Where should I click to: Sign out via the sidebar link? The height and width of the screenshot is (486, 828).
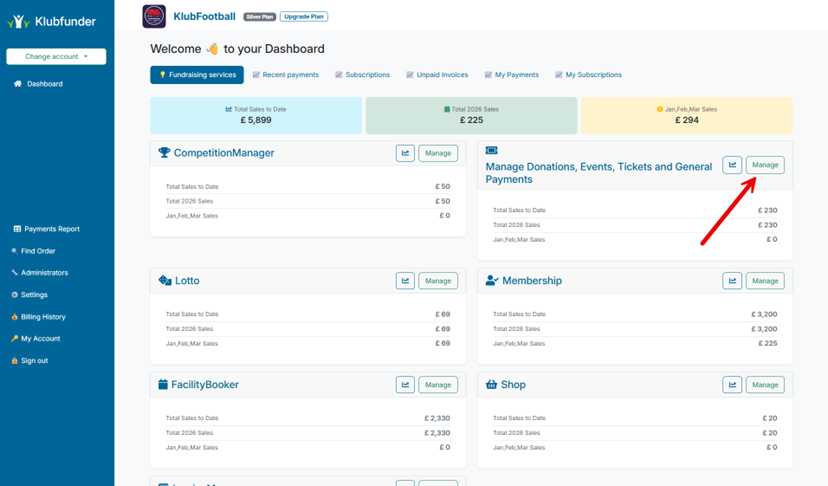[34, 361]
